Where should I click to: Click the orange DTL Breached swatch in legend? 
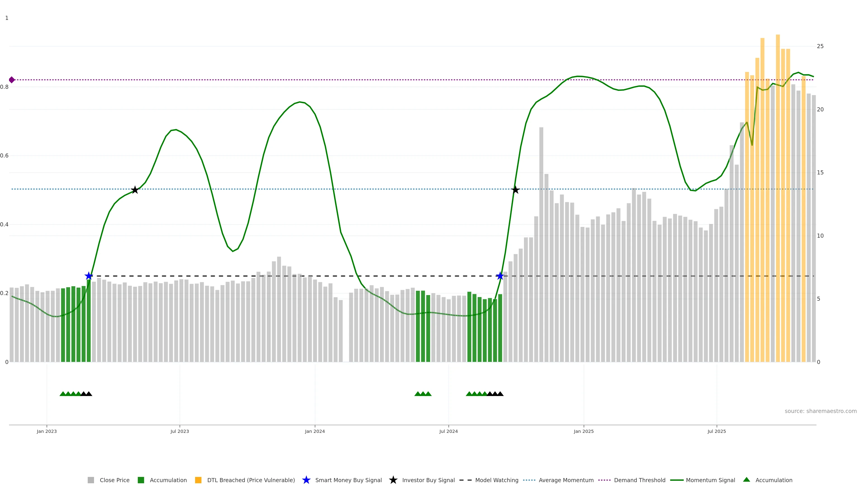click(x=198, y=480)
